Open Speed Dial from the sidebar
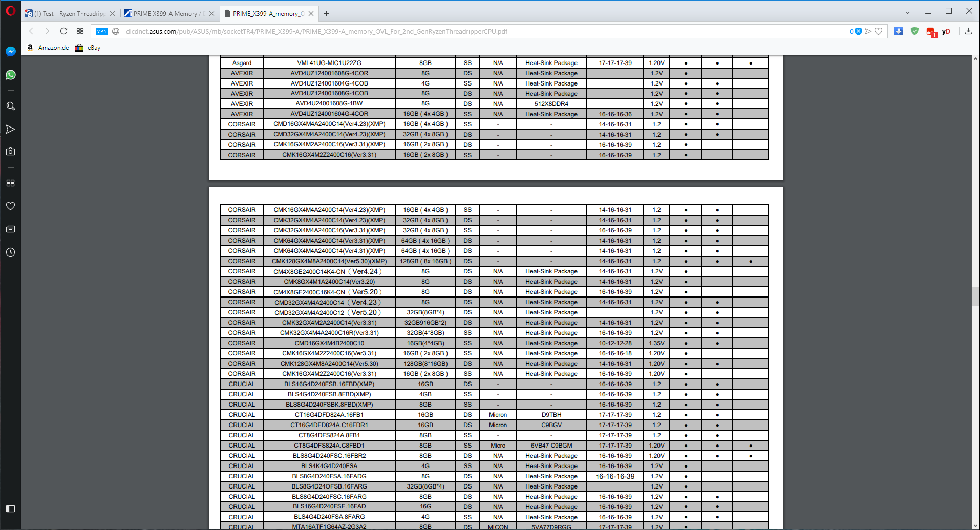This screenshot has width=980, height=530. point(10,183)
